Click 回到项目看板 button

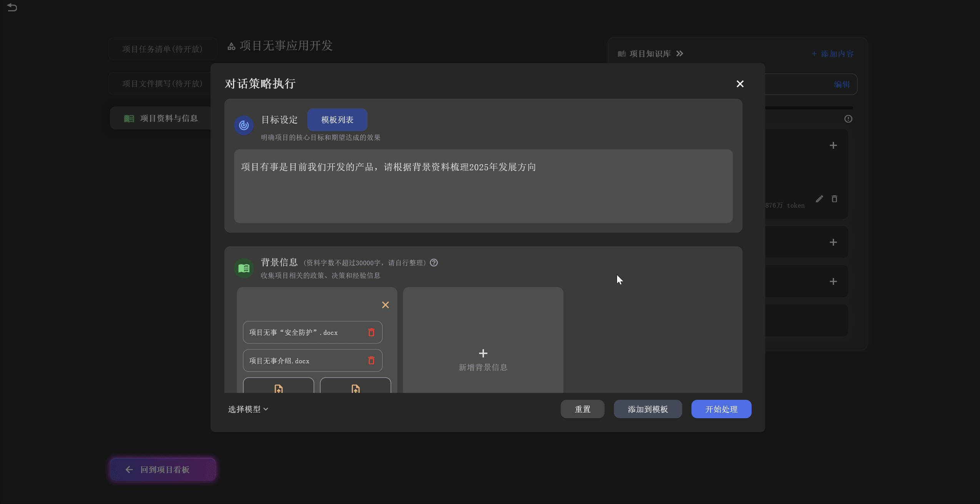[163, 469]
